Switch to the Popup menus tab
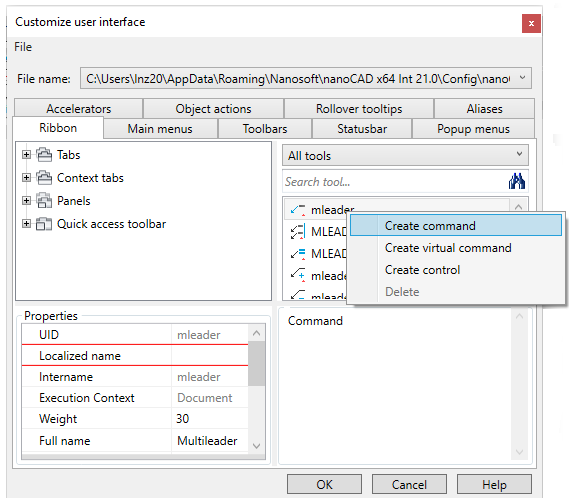 coord(473,129)
